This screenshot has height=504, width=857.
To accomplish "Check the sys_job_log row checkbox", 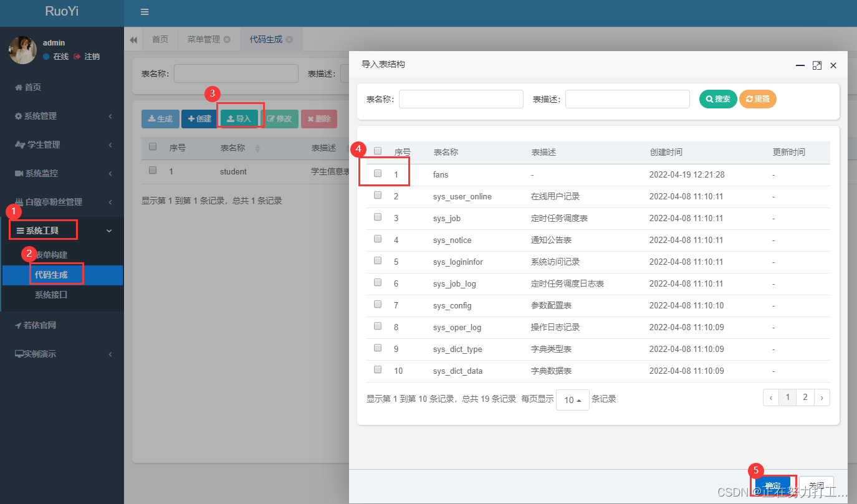I will coord(378,283).
